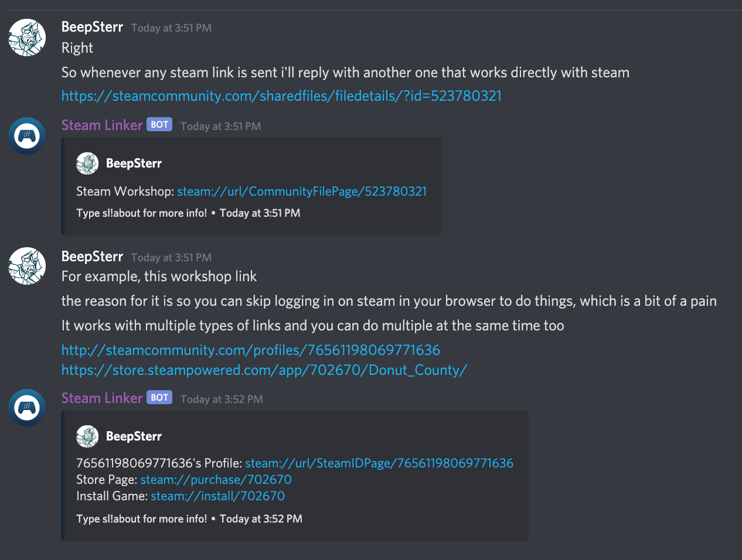Click the BeepSterr username on the first message
742x560 pixels.
point(92,27)
